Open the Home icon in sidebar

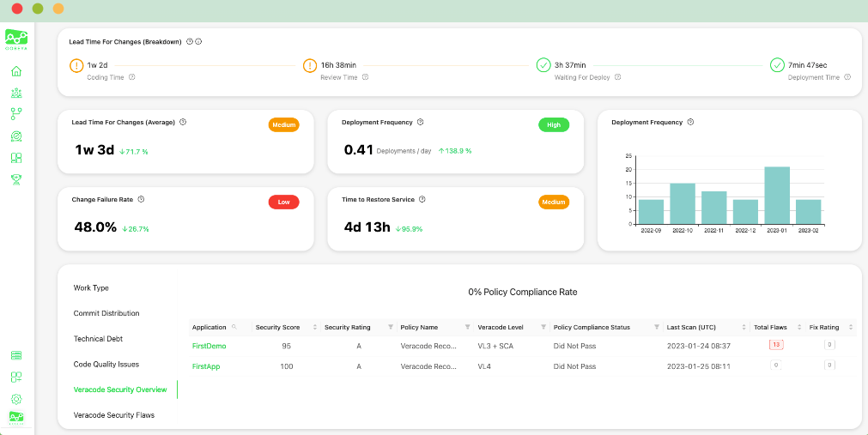tap(16, 71)
